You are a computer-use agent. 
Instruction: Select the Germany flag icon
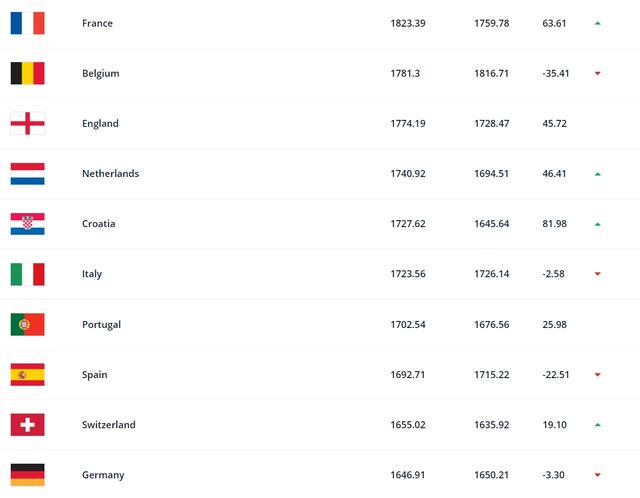tap(27, 475)
